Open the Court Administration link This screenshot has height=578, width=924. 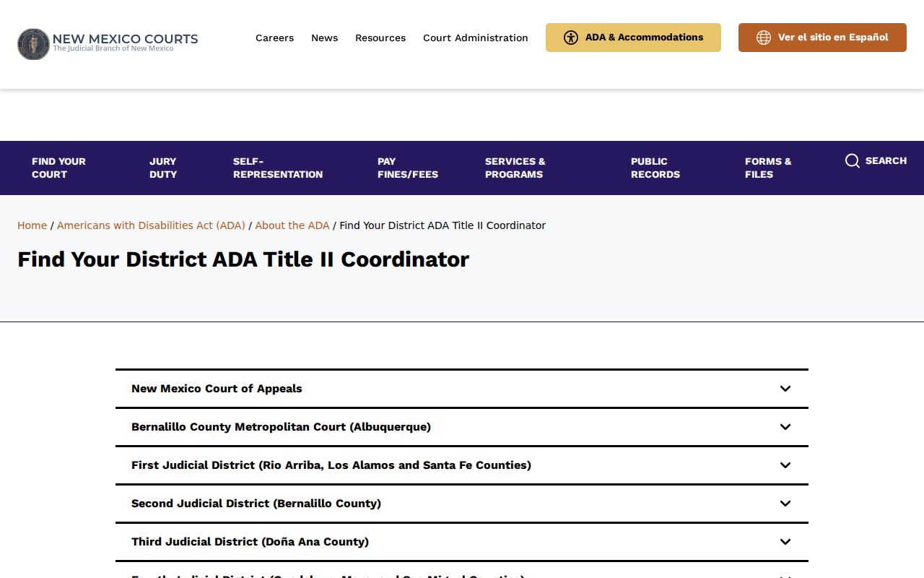(x=476, y=38)
